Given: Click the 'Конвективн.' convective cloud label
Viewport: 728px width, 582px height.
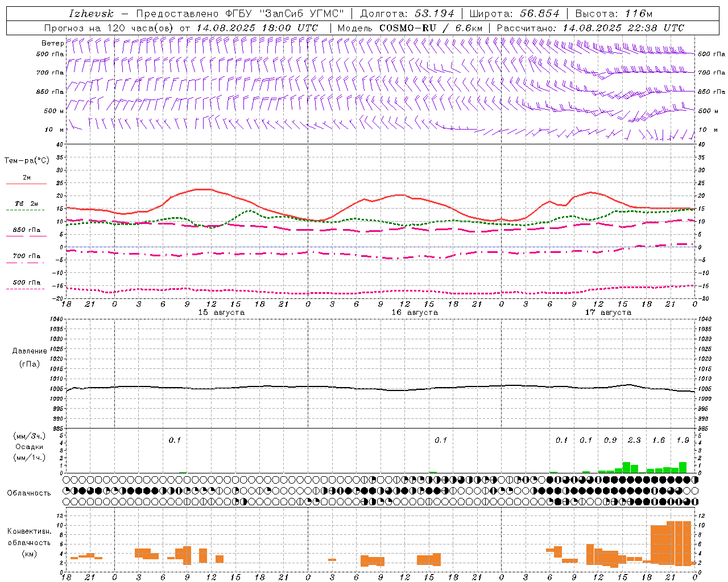Looking at the screenshot, I should coord(29,531).
